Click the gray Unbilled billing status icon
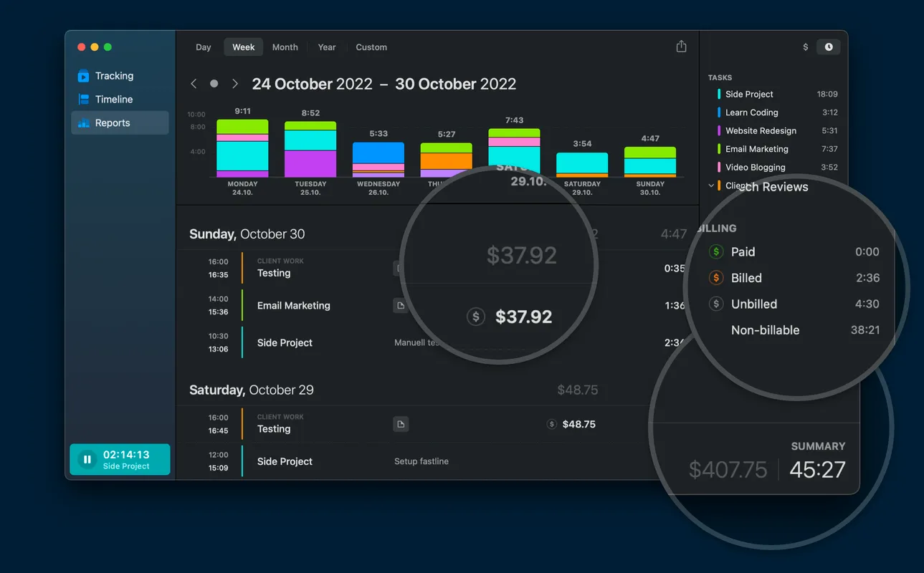This screenshot has height=573, width=924. 715,304
